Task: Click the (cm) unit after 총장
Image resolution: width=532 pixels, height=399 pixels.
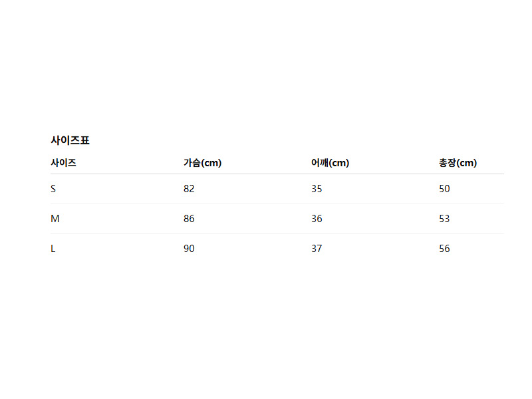Action: point(467,163)
